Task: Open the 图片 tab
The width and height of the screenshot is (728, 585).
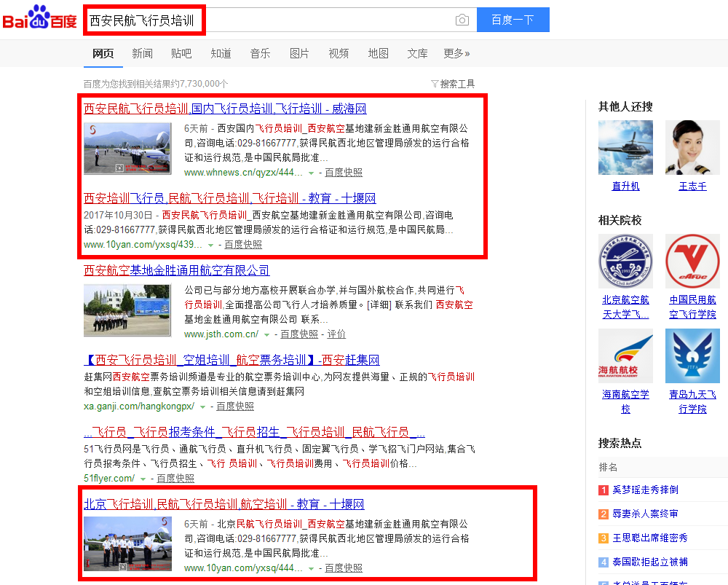Action: coord(299,53)
